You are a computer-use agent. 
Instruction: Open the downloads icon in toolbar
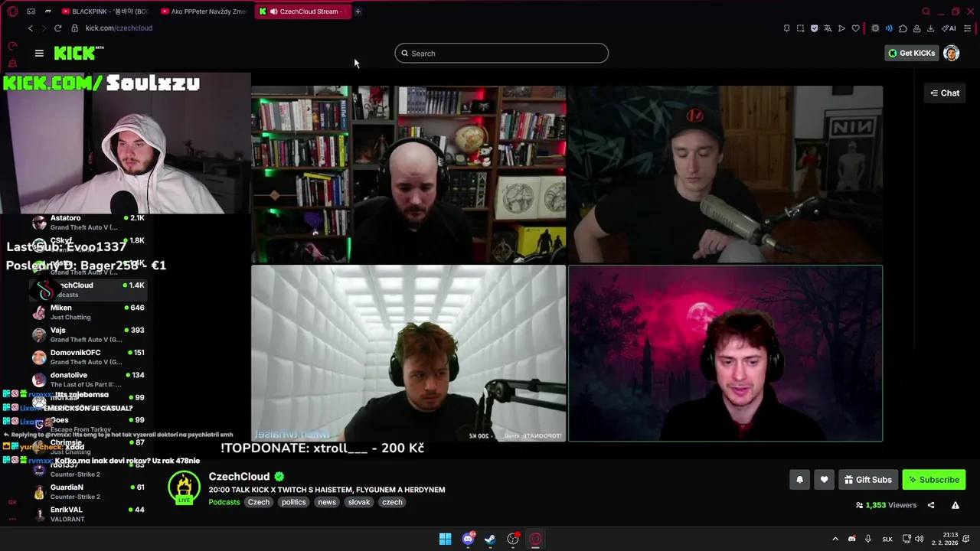(x=930, y=28)
